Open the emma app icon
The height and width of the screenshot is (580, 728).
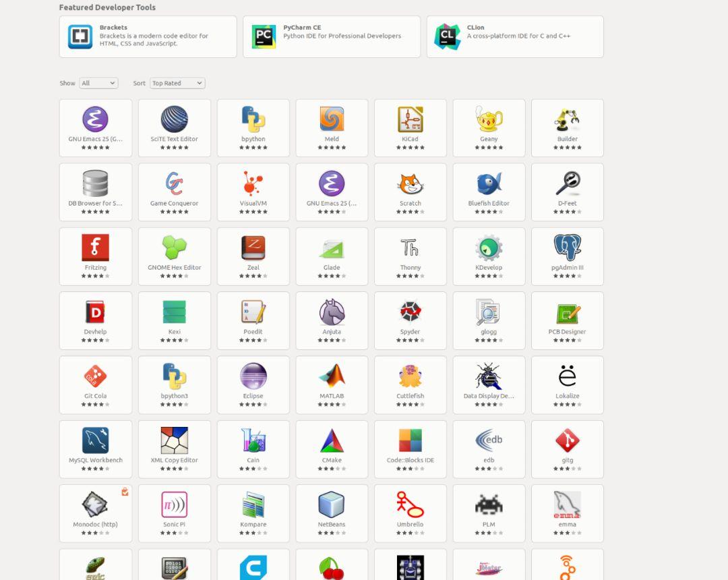[568, 504]
